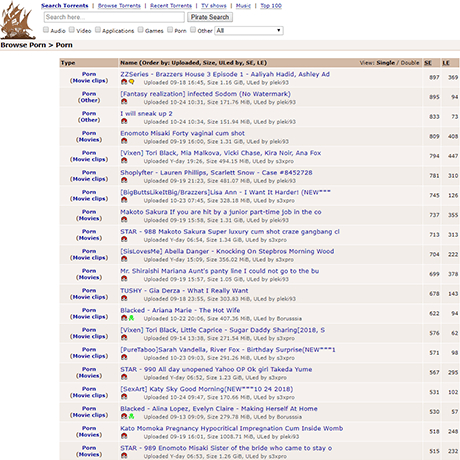This screenshot has width=460, height=460.
Task: Open Shoplyfter Case #8452728 torrent title
Action: [x=216, y=172]
